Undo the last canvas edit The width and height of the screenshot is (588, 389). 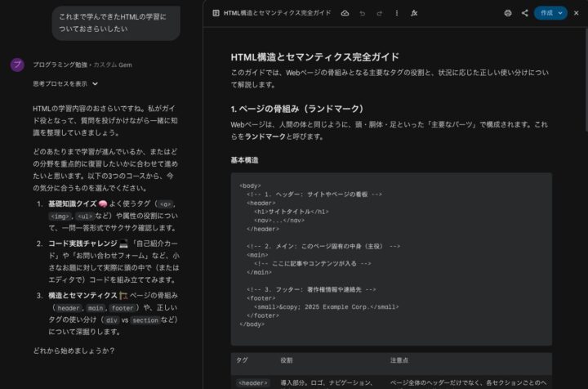coord(363,13)
